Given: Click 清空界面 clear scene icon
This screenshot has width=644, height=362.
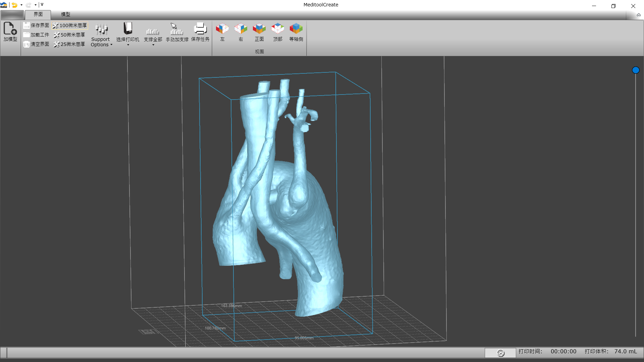Looking at the screenshot, I should [x=27, y=44].
